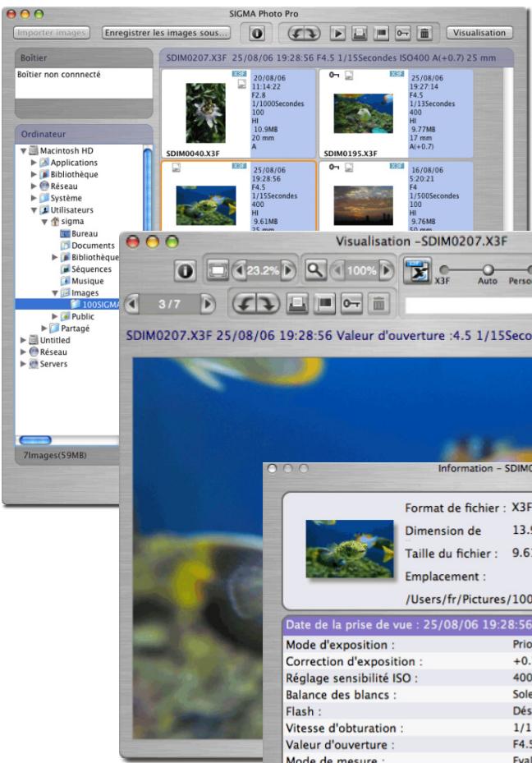Increase the 23.2% zoom level
Screen dimensions: 532x763
pyautogui.click(x=288, y=270)
